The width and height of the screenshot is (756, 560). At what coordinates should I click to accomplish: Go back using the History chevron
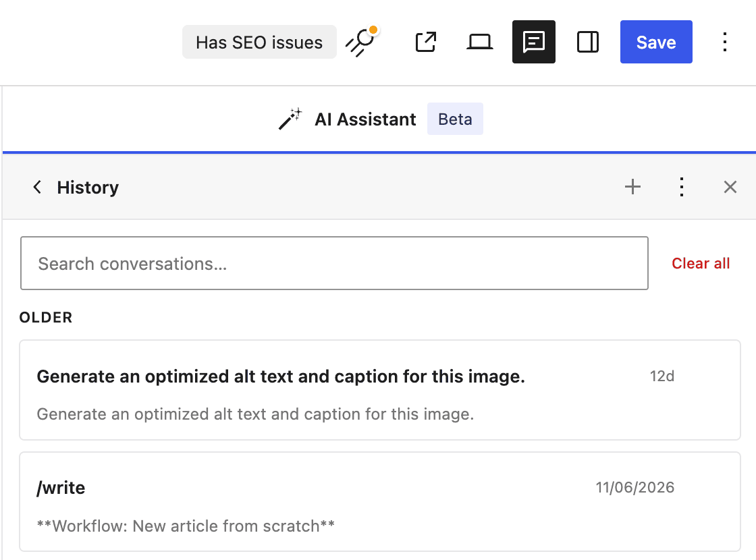coord(37,187)
